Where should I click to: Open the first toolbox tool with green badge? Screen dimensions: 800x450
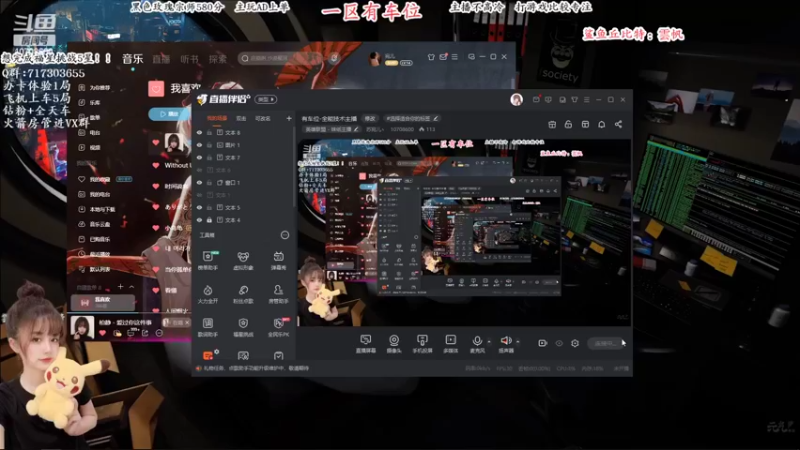coord(208,260)
